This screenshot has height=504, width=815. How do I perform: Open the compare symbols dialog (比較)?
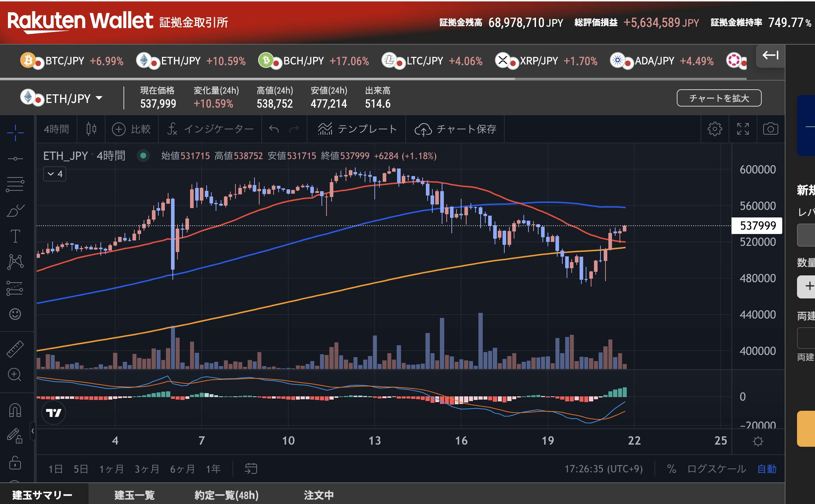pyautogui.click(x=131, y=129)
